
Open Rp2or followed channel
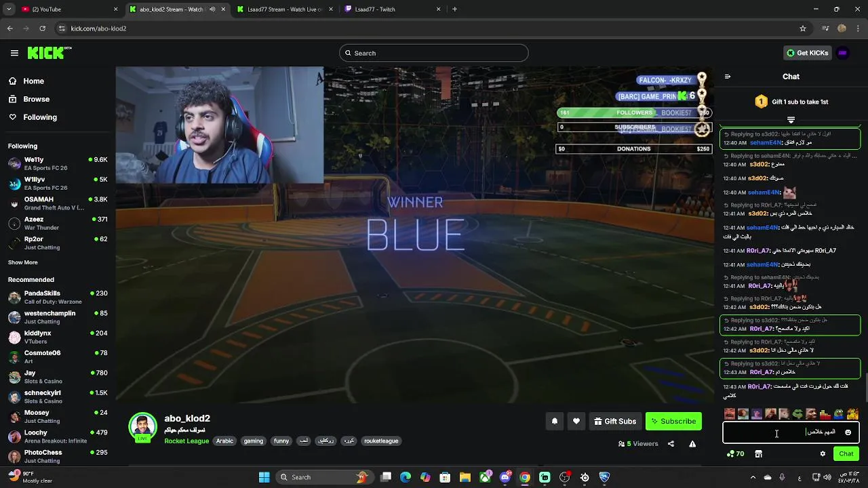coord(58,243)
